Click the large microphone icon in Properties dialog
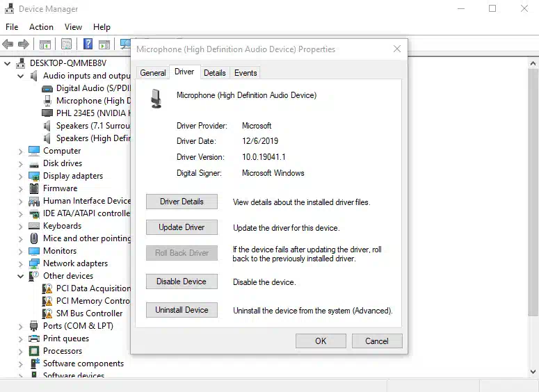 [156, 99]
